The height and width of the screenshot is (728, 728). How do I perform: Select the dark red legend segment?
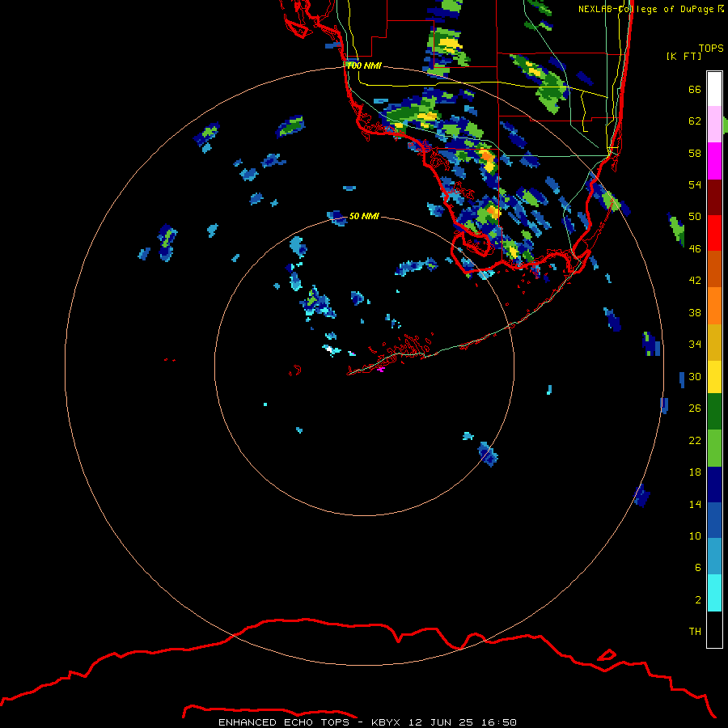[x=714, y=197]
